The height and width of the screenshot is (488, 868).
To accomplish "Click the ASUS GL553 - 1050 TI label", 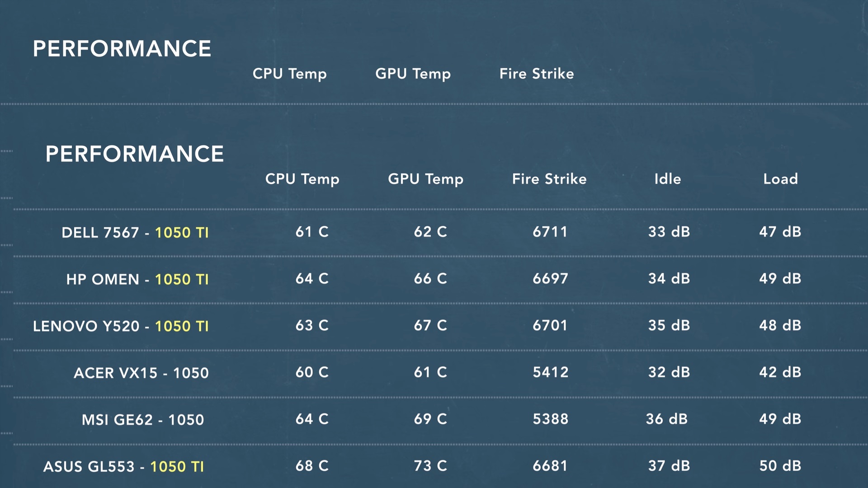I will pyautogui.click(x=123, y=466).
